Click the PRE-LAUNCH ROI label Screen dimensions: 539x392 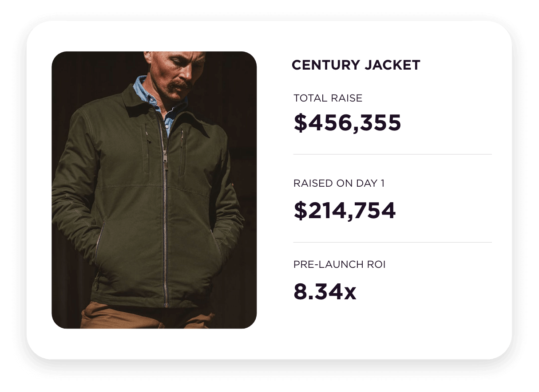click(340, 265)
